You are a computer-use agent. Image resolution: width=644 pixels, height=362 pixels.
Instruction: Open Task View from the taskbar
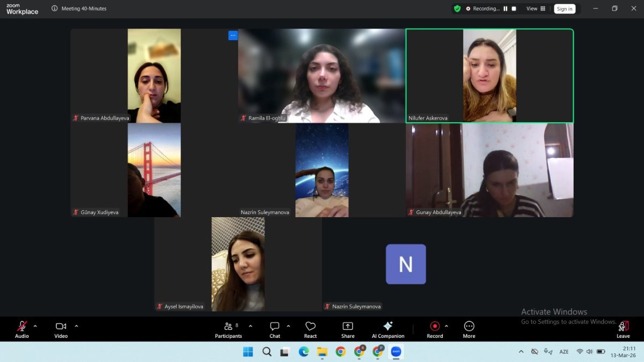coord(285,352)
